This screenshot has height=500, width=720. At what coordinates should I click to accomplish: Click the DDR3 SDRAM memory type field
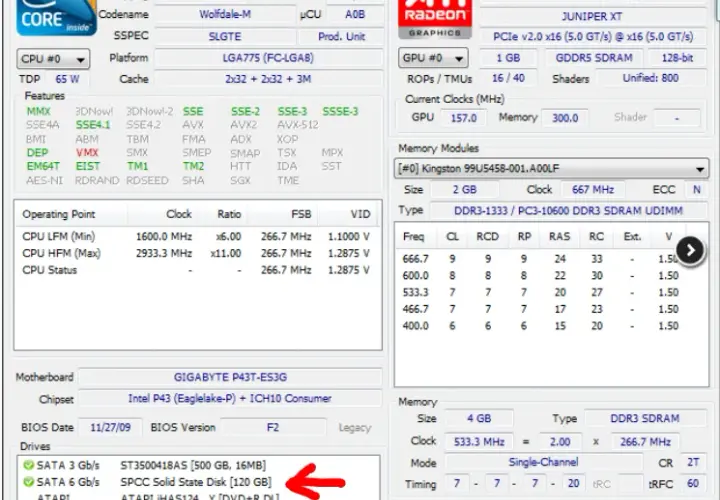tap(645, 419)
